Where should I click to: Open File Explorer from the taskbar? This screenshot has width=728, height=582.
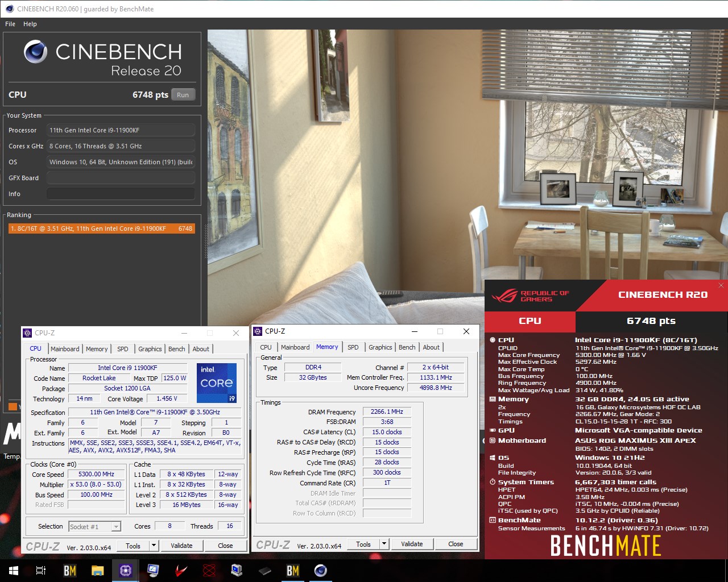(x=97, y=570)
